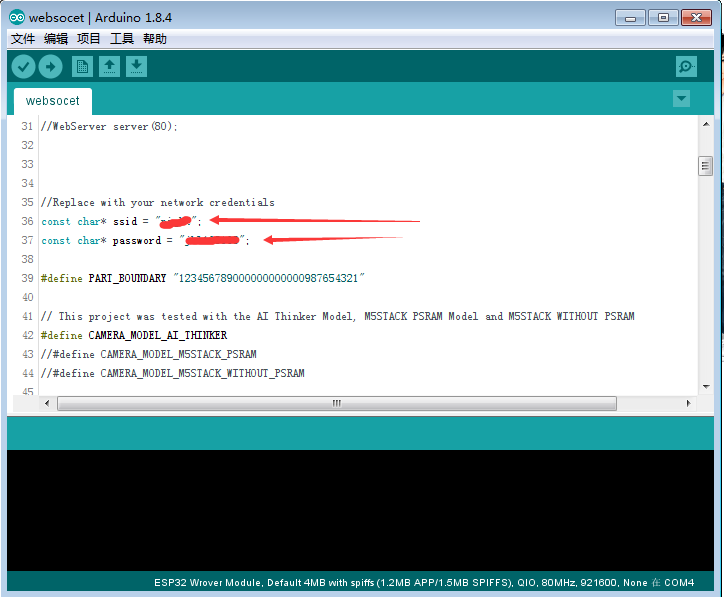This screenshot has width=724, height=597.
Task: Click the black console output area
Action: coord(360,510)
